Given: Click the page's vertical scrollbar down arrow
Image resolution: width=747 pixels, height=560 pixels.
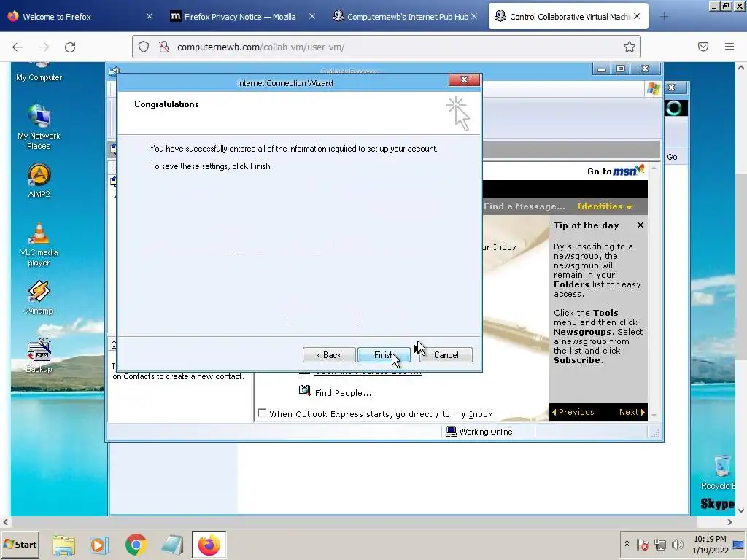Looking at the screenshot, I should tap(741, 510).
